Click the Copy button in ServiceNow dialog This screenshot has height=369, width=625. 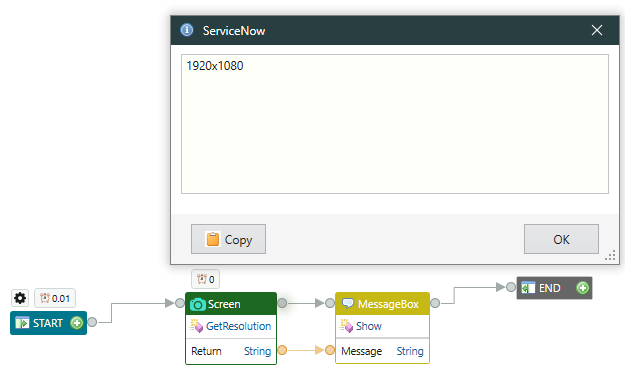pos(228,239)
